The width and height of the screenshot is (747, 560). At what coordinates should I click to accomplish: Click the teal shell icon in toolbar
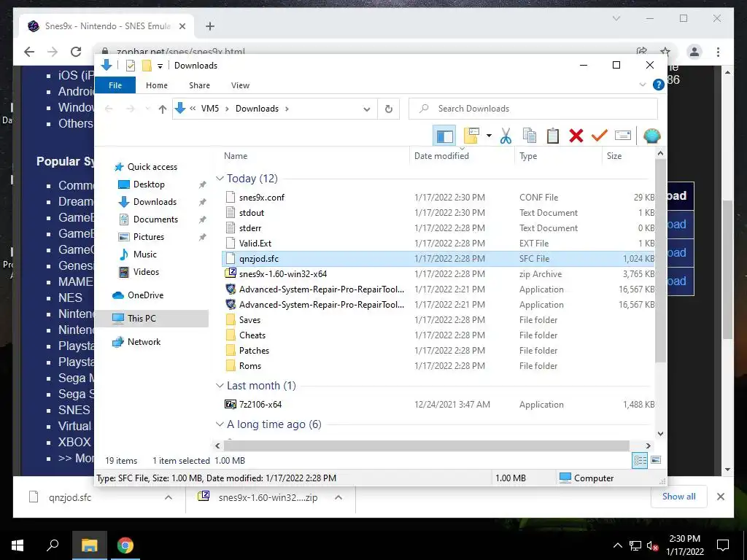click(651, 136)
